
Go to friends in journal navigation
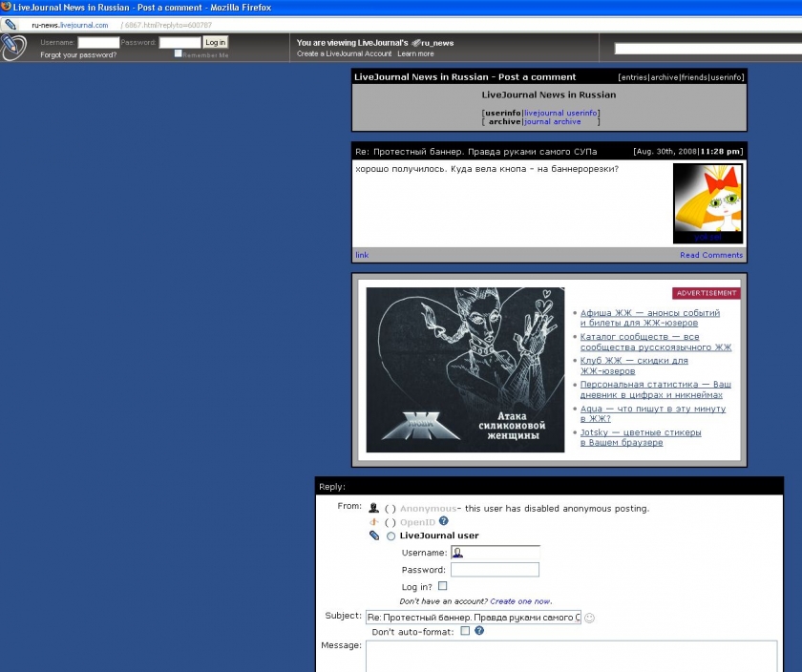point(695,77)
